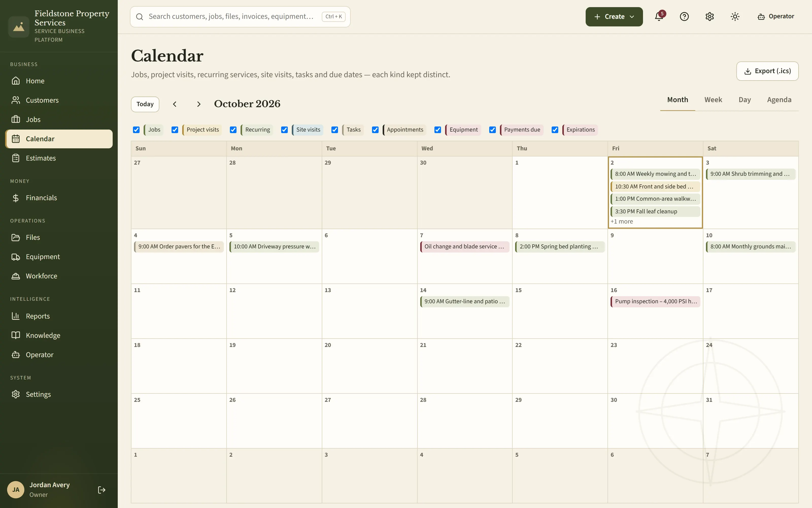
Task: Open 1:00 PM Common-area walkway event
Action: [655, 199]
